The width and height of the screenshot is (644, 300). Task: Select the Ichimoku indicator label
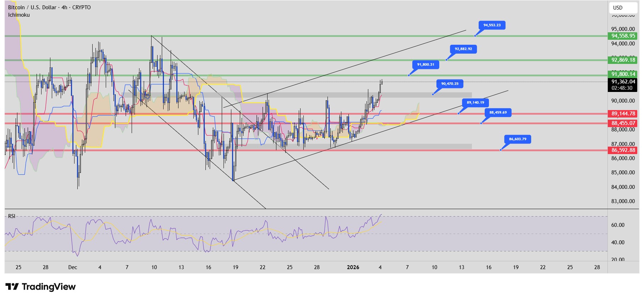tap(19, 15)
